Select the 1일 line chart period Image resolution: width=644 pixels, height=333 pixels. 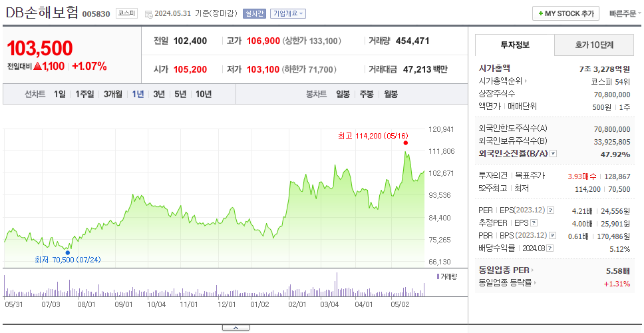point(60,94)
